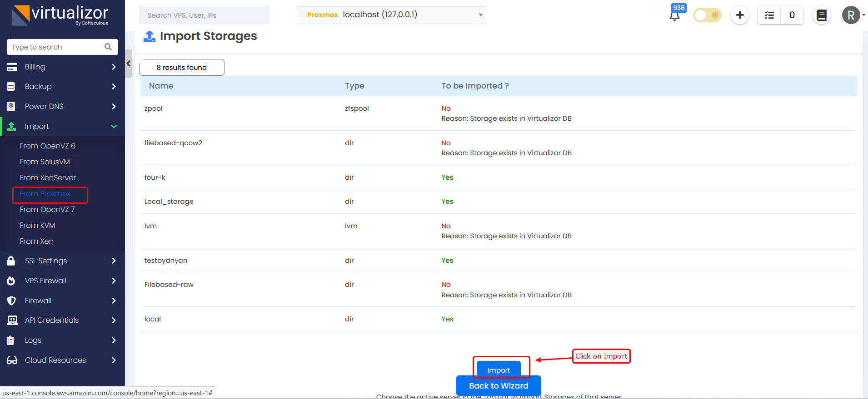This screenshot has height=399, width=868.
Task: Open the documentation book icon
Action: tap(822, 15)
